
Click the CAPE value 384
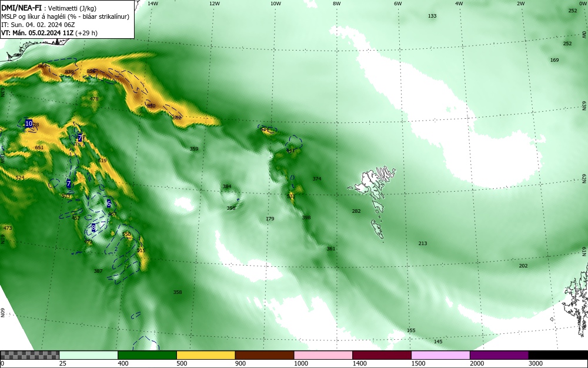(227, 186)
